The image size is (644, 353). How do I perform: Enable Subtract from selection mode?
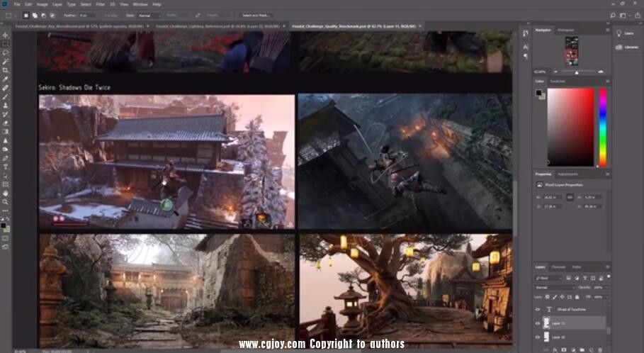coord(43,15)
